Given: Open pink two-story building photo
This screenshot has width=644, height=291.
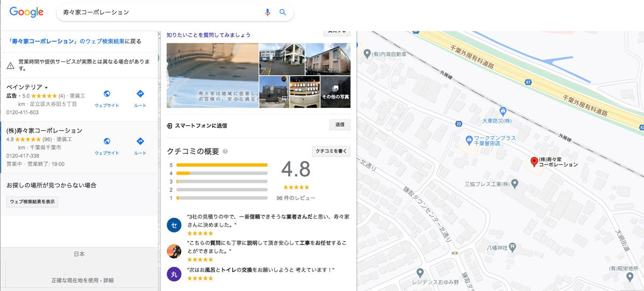Looking at the screenshot, I should tap(328, 59).
